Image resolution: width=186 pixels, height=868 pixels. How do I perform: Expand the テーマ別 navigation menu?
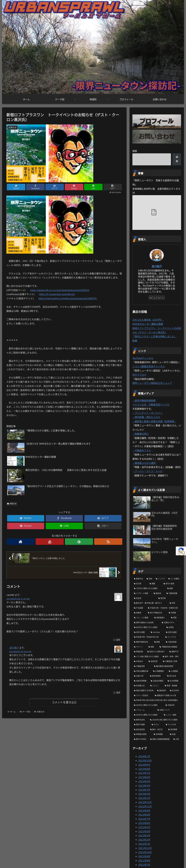(x=60, y=99)
